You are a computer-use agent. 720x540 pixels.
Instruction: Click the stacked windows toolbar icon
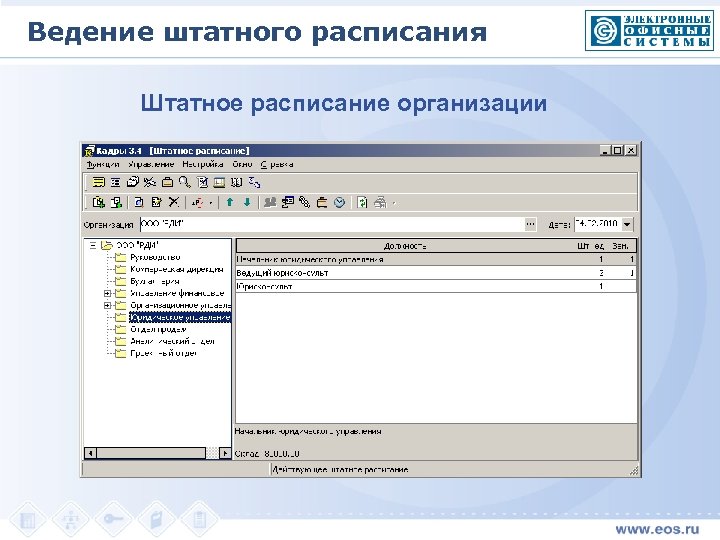point(133,182)
